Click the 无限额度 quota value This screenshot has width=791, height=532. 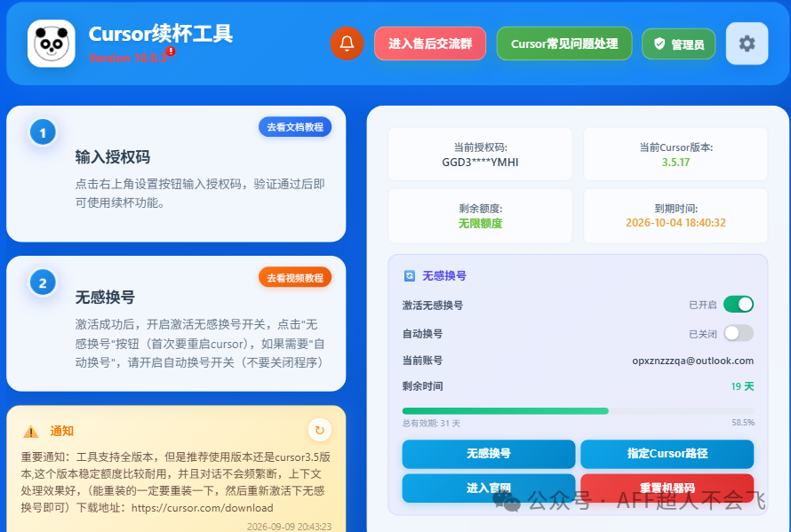[x=480, y=224]
